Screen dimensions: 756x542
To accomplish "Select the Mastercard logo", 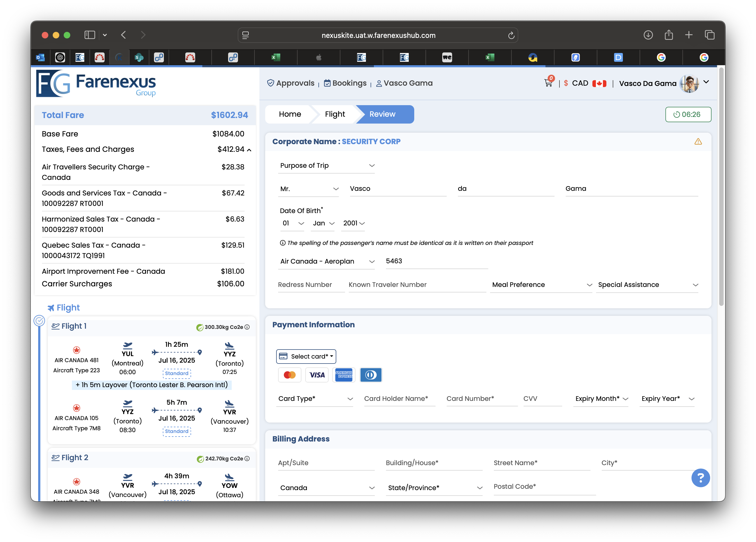I will 289,375.
